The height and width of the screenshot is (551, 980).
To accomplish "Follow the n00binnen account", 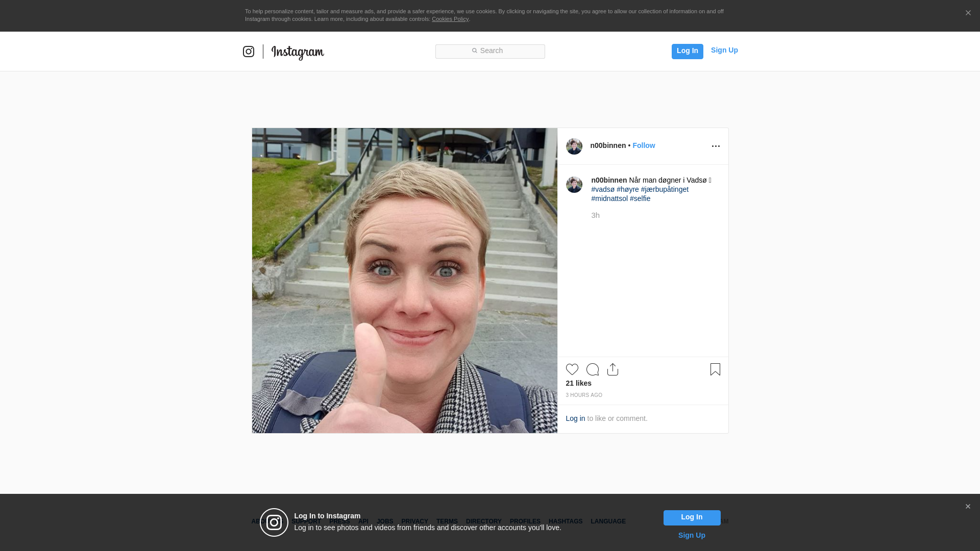I will (x=643, y=145).
